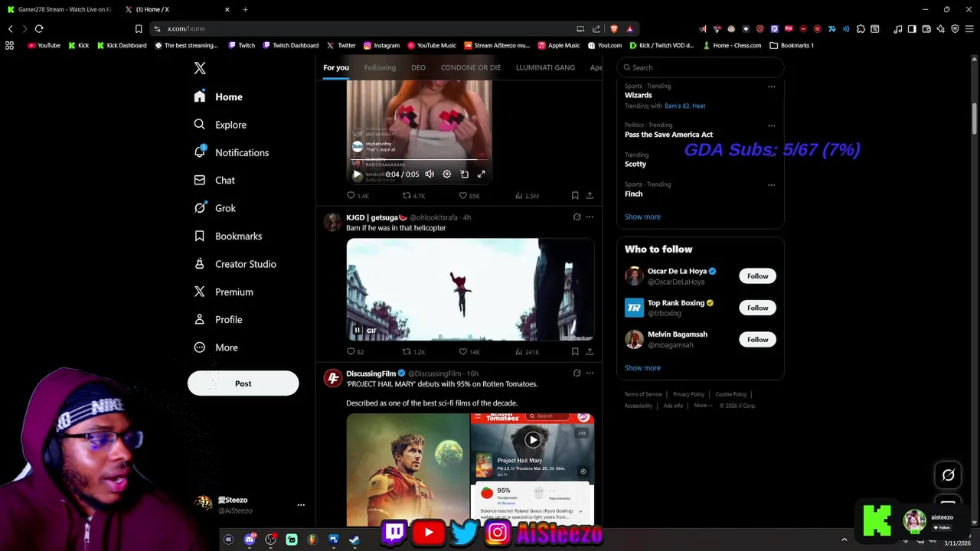
Task: Open Steam from the Windows taskbar
Action: pos(354,540)
